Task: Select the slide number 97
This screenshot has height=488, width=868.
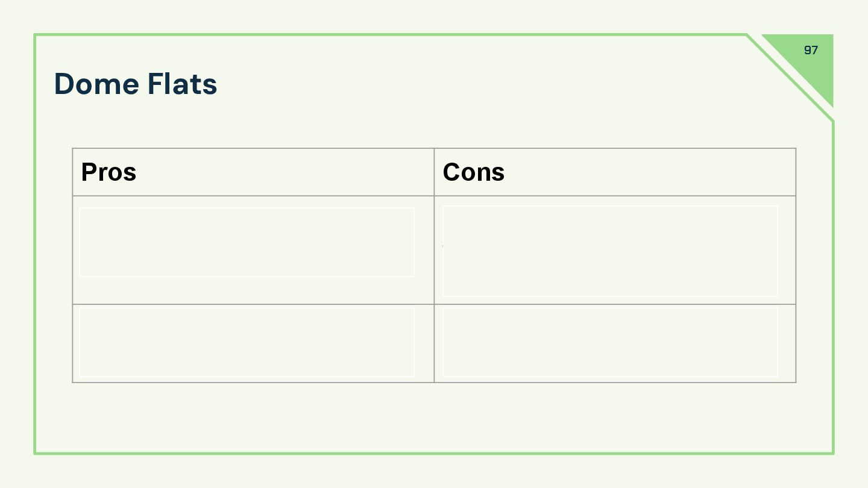Action: tap(811, 50)
